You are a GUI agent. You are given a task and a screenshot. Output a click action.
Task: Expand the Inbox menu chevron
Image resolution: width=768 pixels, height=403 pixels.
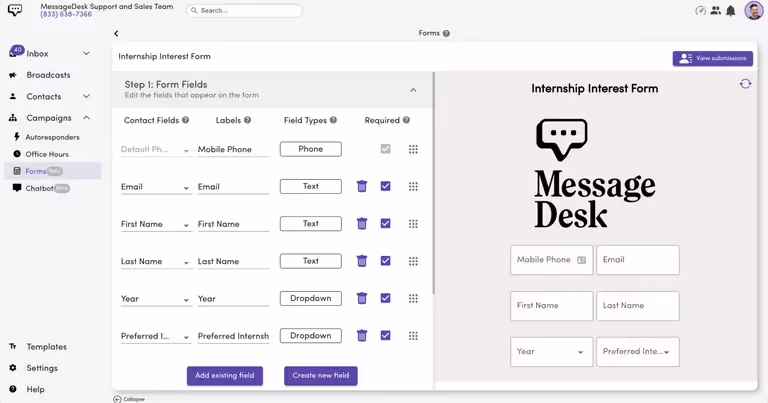click(86, 53)
